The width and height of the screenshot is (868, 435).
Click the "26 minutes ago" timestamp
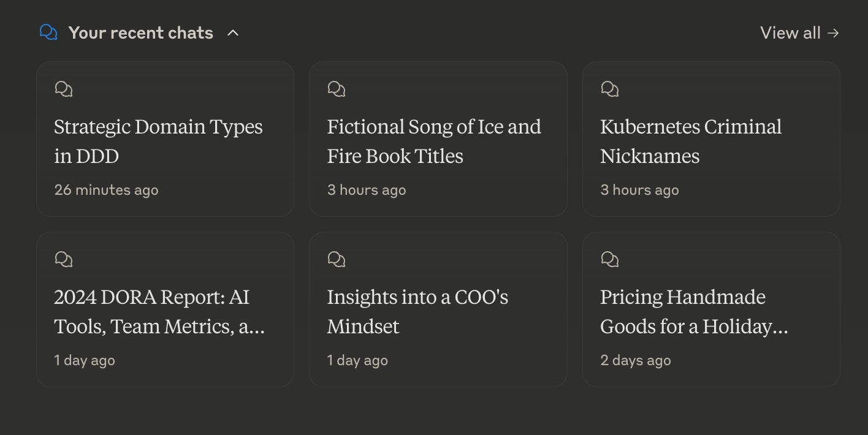click(106, 190)
